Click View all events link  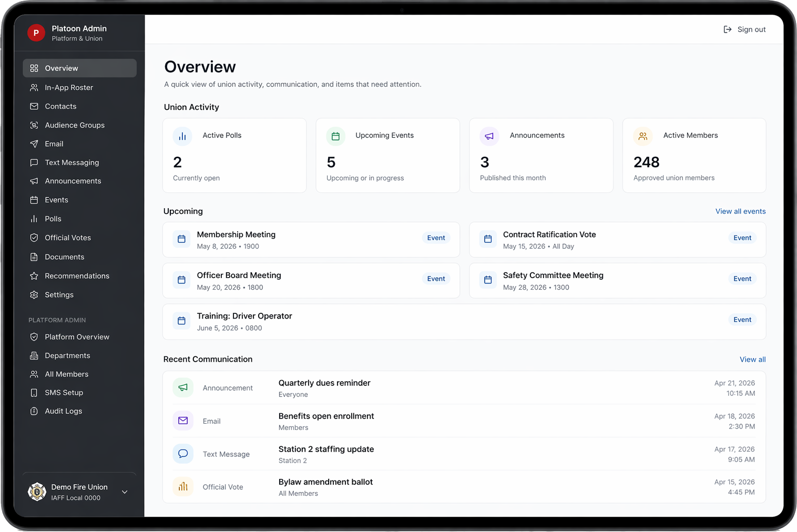[740, 211]
